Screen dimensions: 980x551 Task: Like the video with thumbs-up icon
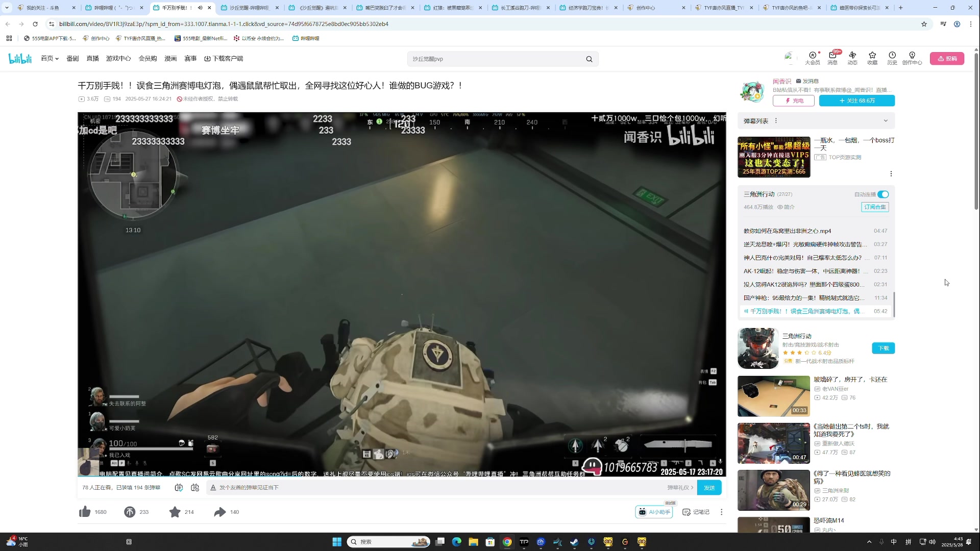pos(85,512)
